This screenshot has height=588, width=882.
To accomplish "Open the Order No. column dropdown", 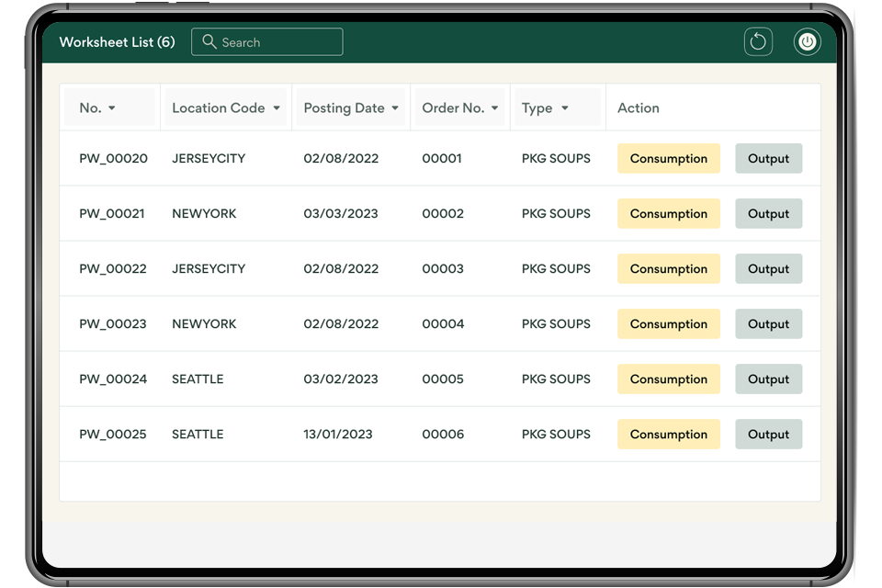I will (495, 107).
